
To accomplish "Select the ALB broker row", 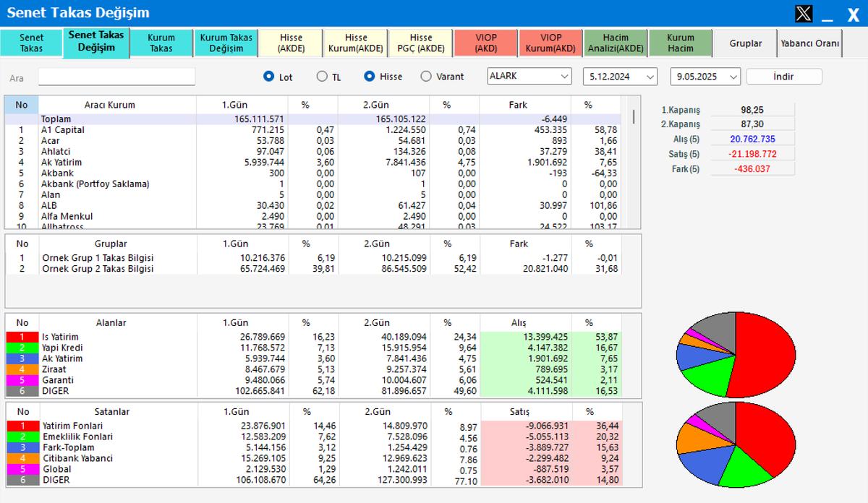I will (x=312, y=205).
